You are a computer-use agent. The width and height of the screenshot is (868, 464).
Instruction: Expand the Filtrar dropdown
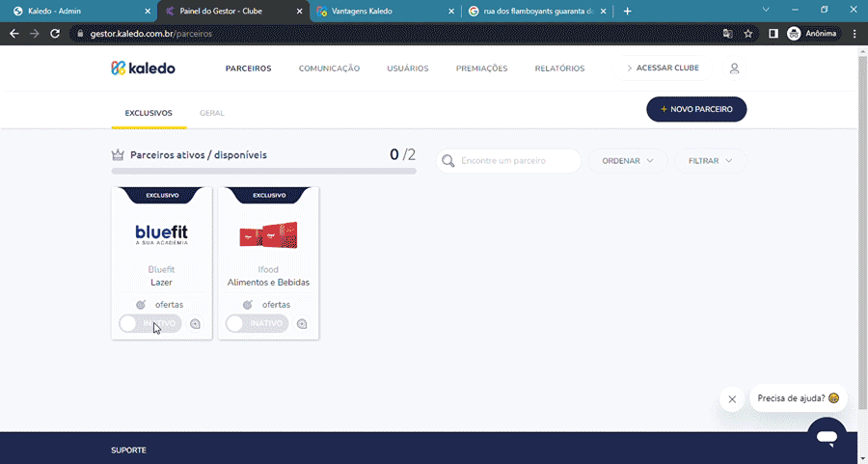[710, 161]
